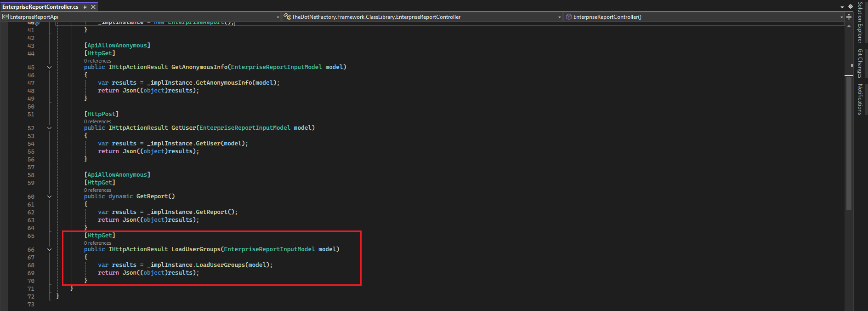868x311 pixels.
Task: Click the vertical scrollbar up arrow
Action: pyautogui.click(x=849, y=26)
